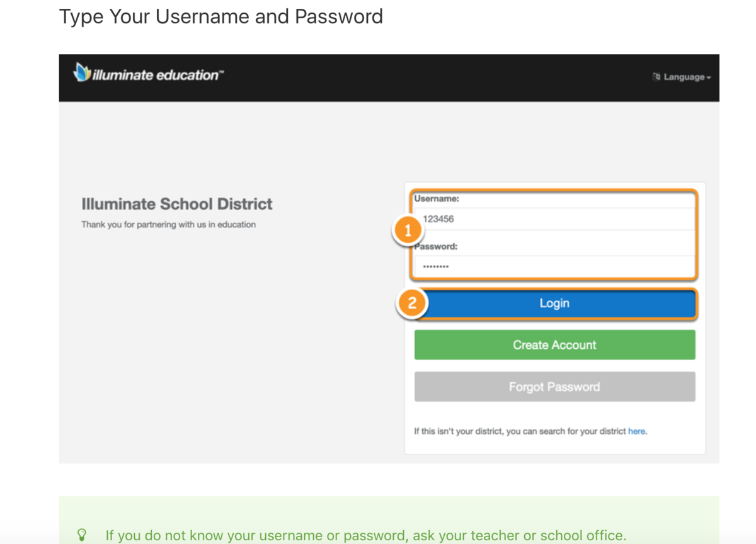Image resolution: width=756 pixels, height=544 pixels.
Task: Click the Language dropdown caret arrow
Action: pos(709,77)
